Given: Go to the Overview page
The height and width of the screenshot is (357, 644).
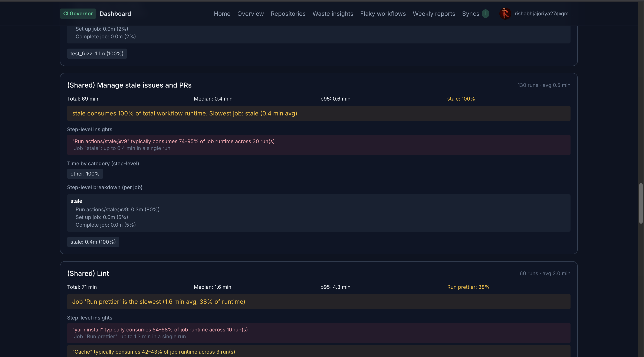Looking at the screenshot, I should coord(250,13).
